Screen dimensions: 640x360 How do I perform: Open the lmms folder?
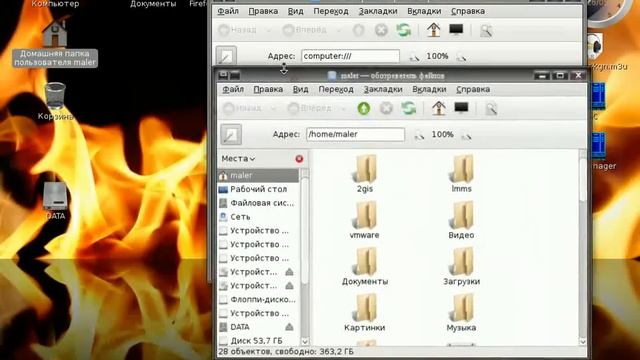click(x=462, y=173)
